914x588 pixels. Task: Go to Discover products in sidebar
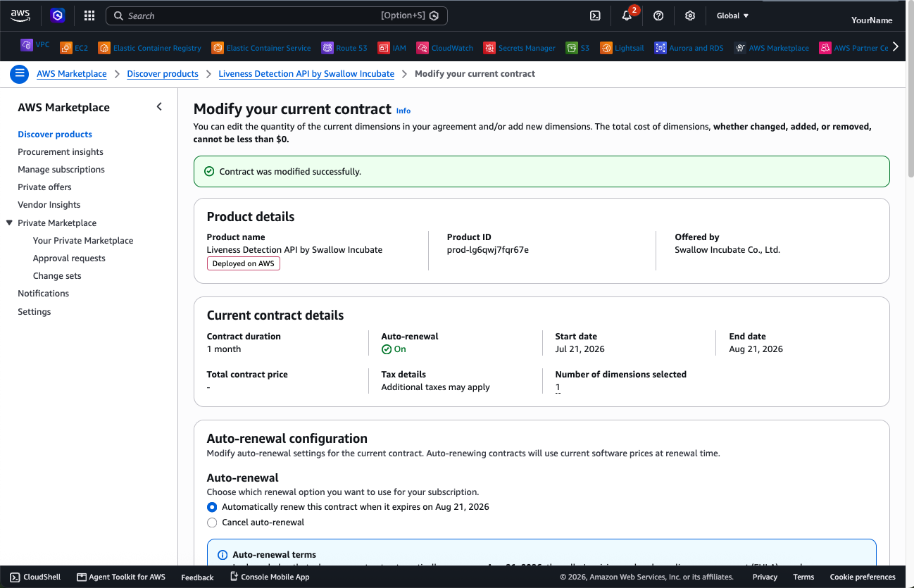click(55, 134)
